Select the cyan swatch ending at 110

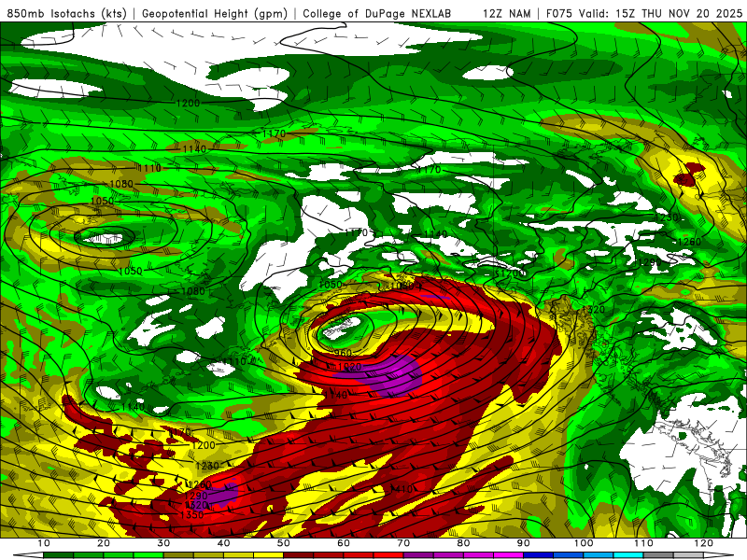click(x=628, y=555)
